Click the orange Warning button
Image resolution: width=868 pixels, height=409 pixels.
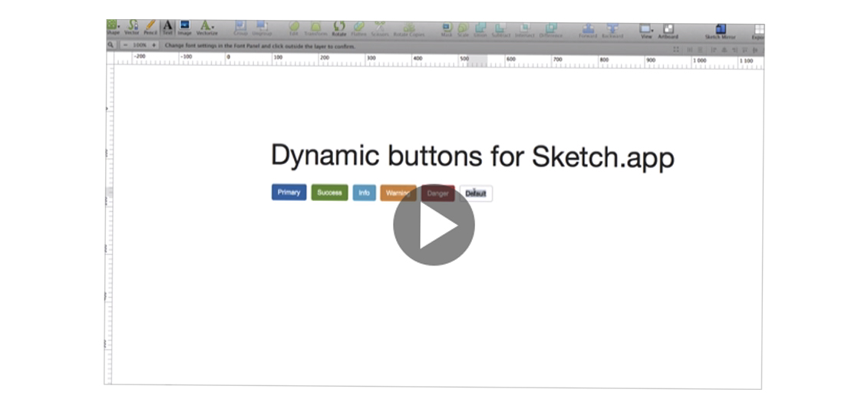pos(398,193)
